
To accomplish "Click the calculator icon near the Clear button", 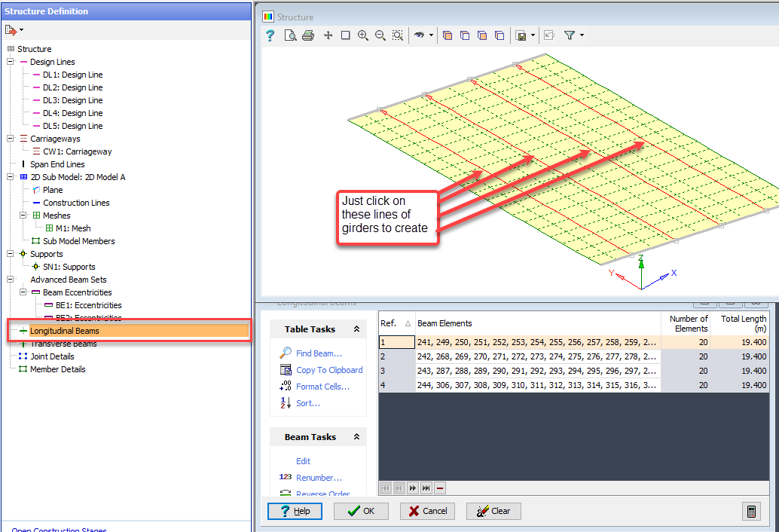I will click(x=751, y=511).
